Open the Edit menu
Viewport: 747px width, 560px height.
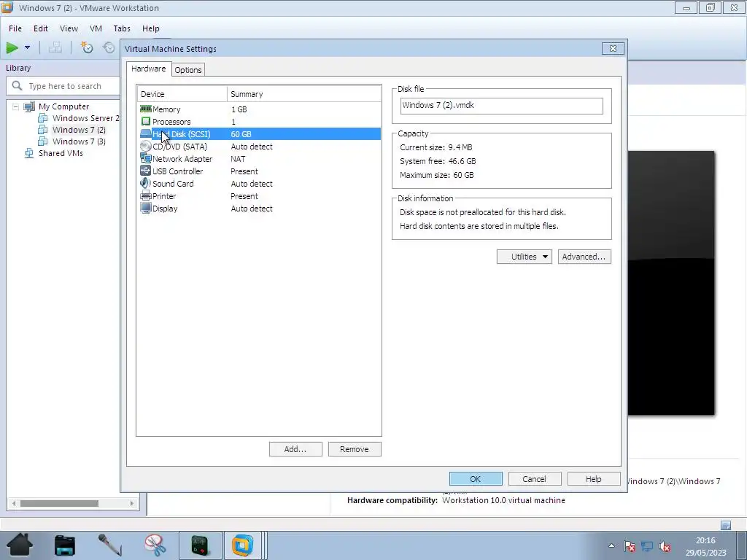pyautogui.click(x=41, y=28)
